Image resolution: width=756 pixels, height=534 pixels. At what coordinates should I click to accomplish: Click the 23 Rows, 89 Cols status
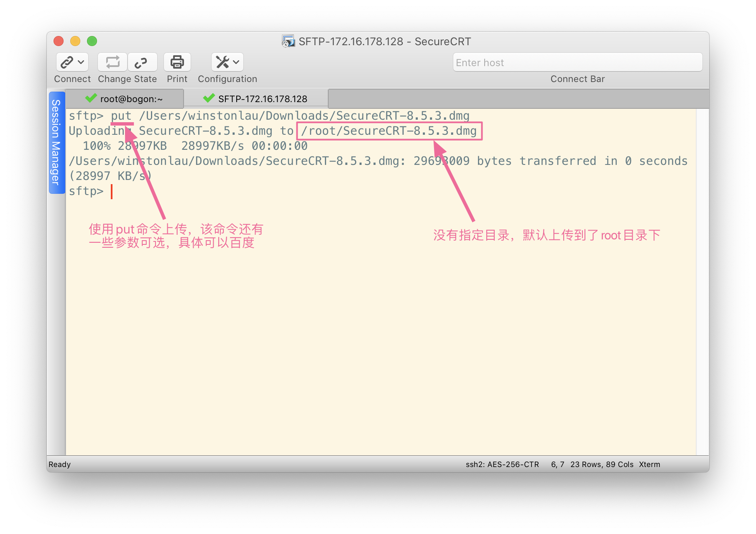pos(602,465)
